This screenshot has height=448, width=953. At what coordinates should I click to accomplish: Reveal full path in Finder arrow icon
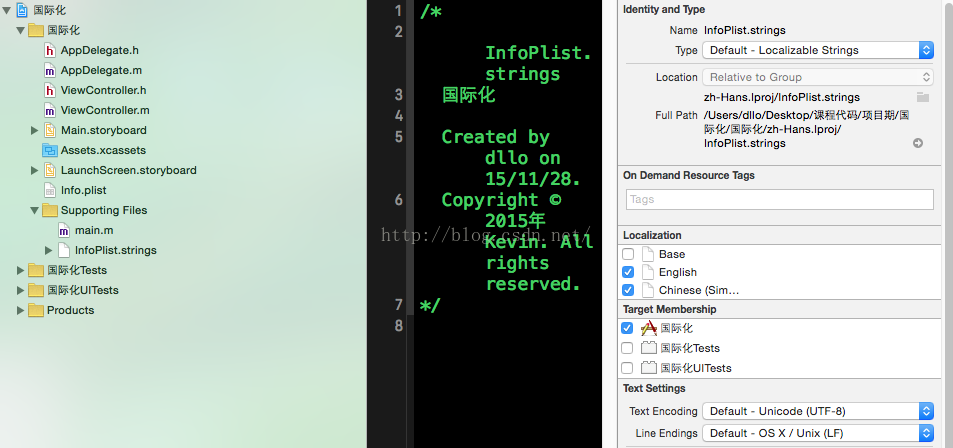[x=918, y=143]
